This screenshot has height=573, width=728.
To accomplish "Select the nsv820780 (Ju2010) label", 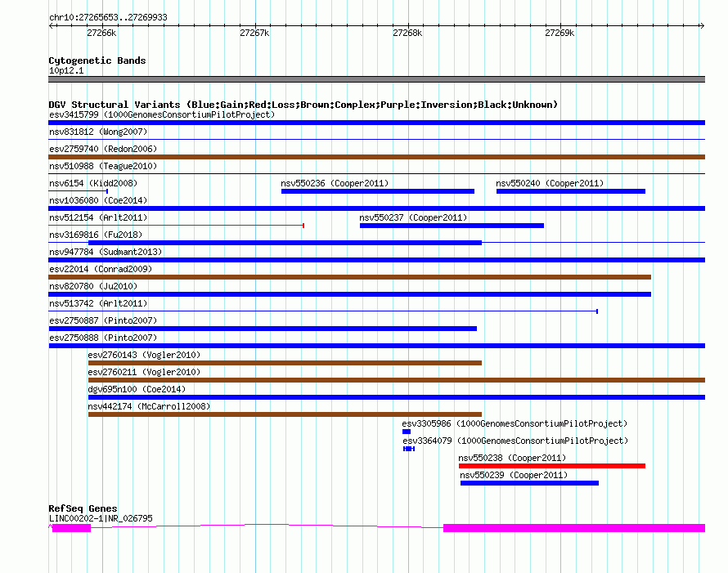I will coord(93,286).
